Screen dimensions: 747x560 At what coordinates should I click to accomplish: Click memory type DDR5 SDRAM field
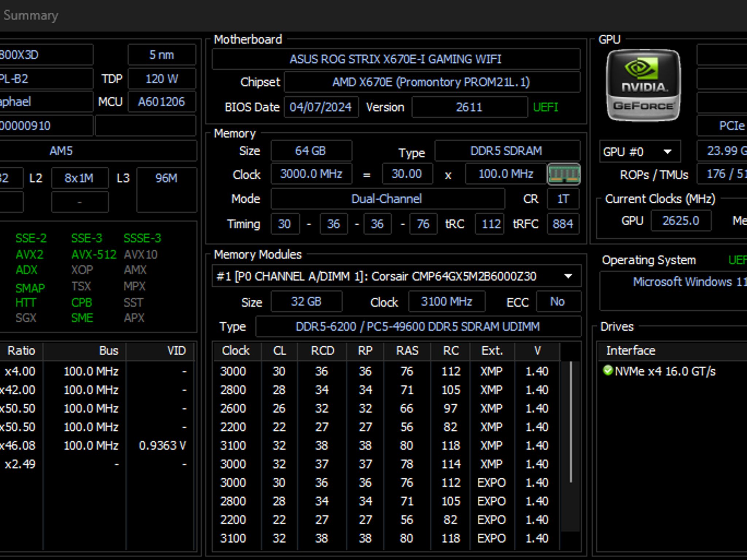coord(507,151)
